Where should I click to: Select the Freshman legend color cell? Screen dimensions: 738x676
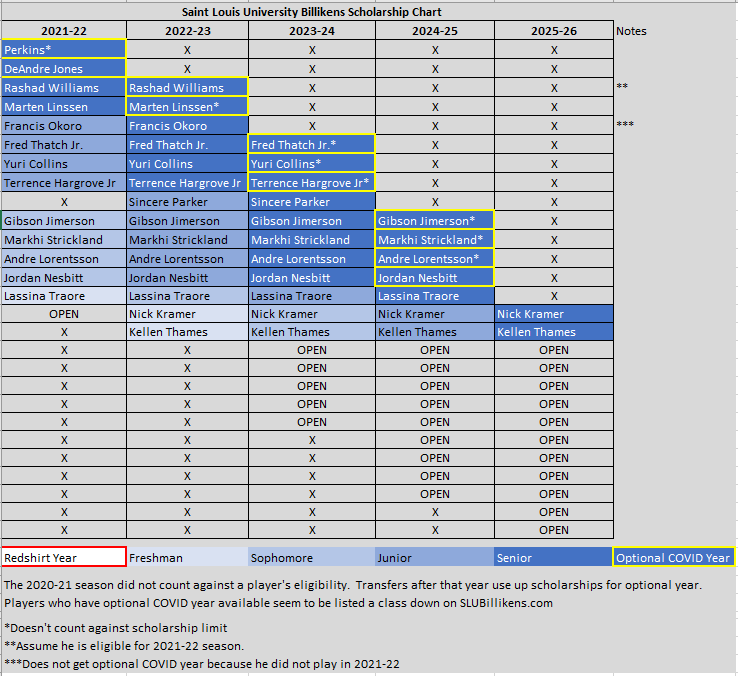187,558
